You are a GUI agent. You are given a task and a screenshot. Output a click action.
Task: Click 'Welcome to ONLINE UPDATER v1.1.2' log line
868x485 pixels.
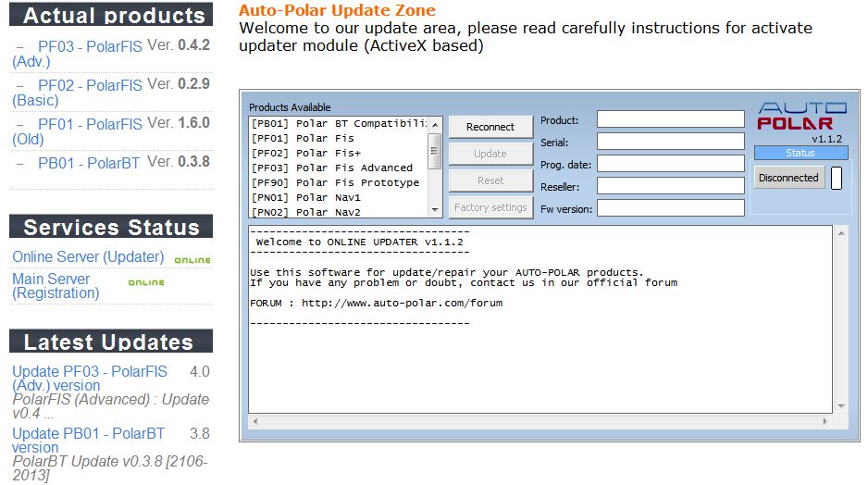(360, 242)
